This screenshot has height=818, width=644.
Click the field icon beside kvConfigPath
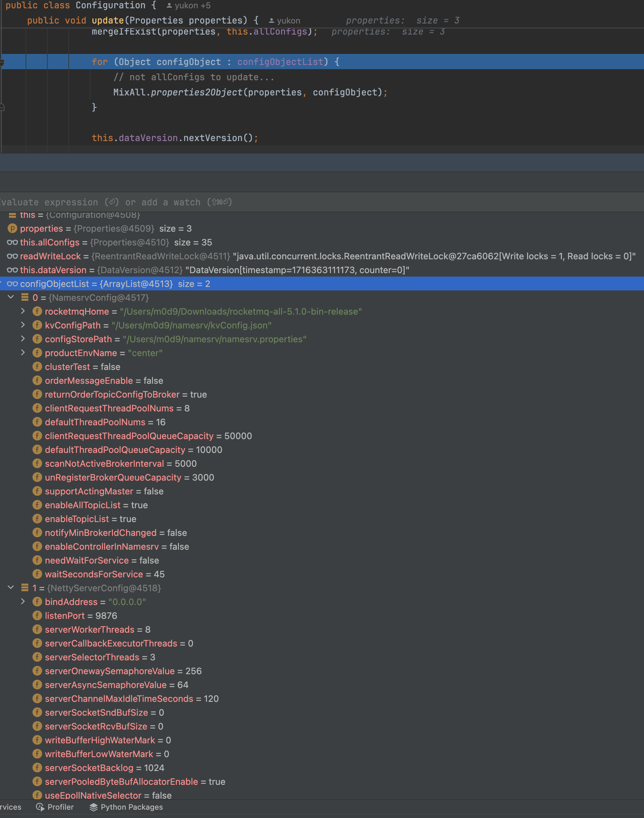point(37,325)
